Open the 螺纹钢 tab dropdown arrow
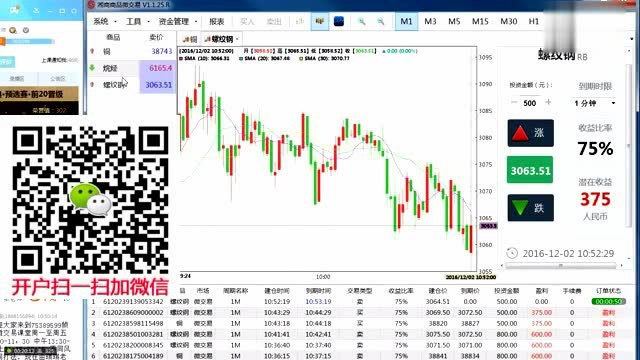 [237, 39]
